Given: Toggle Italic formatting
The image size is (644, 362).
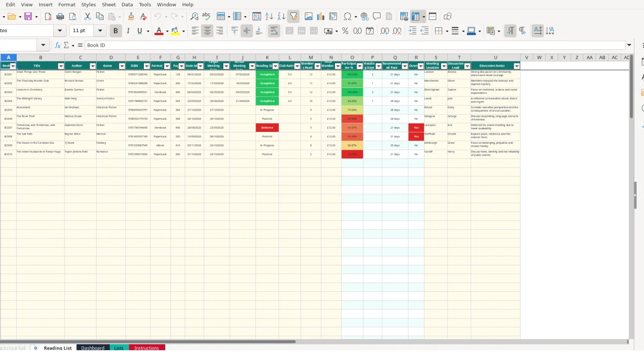Looking at the screenshot, I should click(x=128, y=31).
